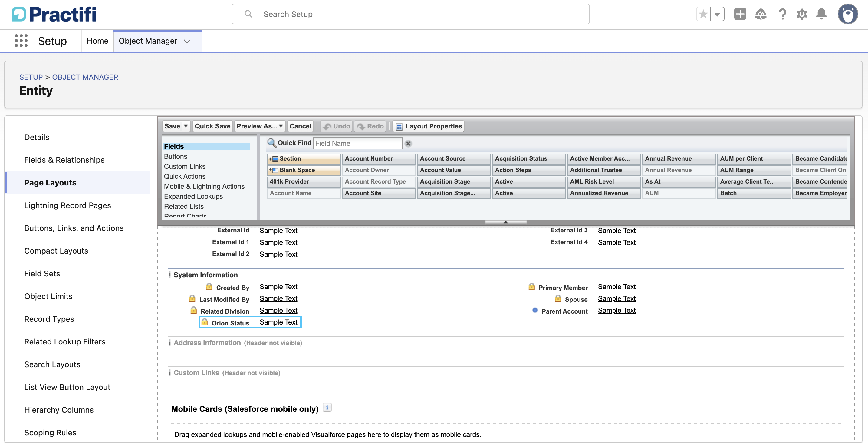The image size is (868, 446).
Task: Open Lightning Record Pages sidebar item
Action: 67,205
